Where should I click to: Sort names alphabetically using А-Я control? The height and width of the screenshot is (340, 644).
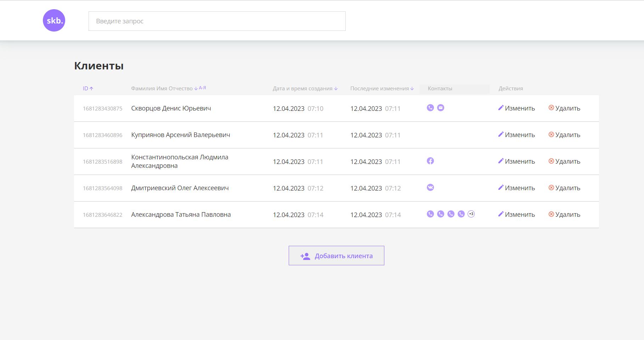click(202, 87)
